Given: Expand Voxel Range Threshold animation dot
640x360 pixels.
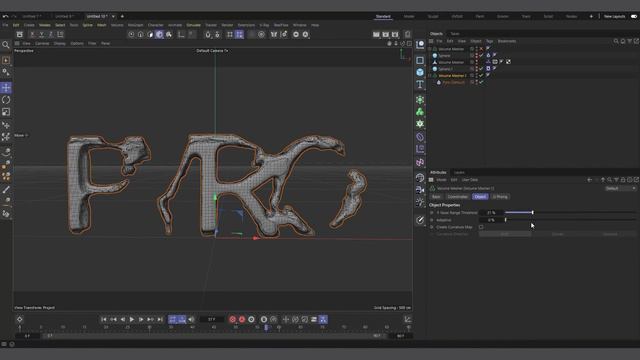Looking at the screenshot, I should (432, 213).
